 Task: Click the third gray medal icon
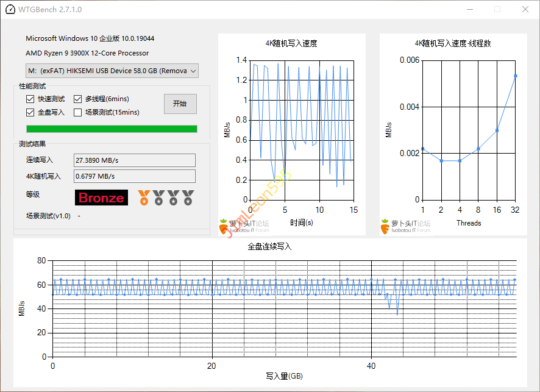[173, 197]
